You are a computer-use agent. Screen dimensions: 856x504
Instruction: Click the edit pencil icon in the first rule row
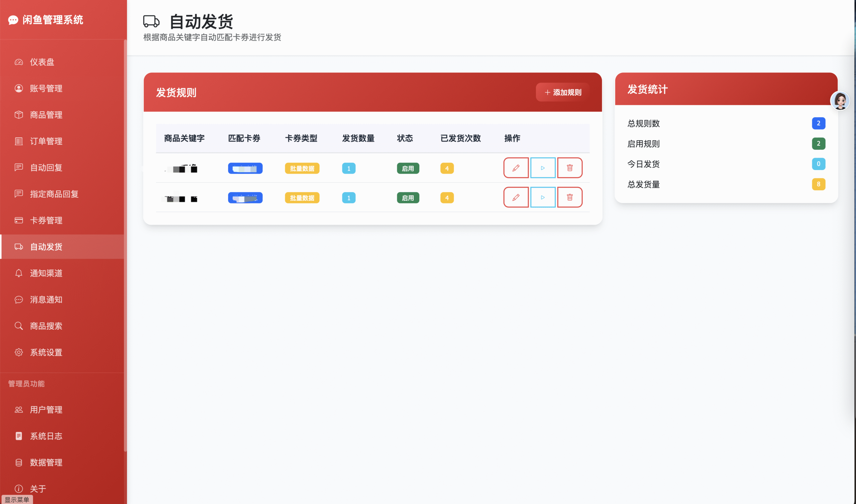pos(516,168)
